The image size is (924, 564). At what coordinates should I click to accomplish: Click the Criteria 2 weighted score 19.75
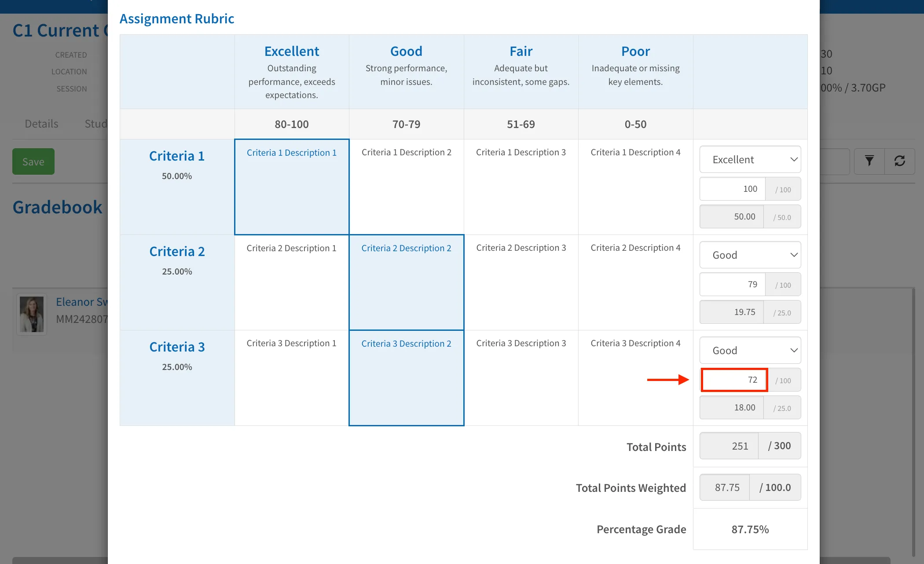(732, 312)
